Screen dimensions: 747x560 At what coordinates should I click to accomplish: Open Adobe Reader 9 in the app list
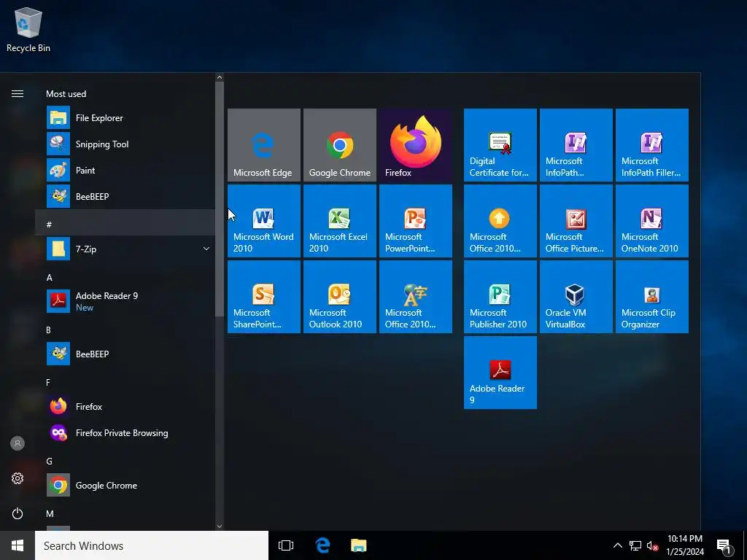[125, 301]
